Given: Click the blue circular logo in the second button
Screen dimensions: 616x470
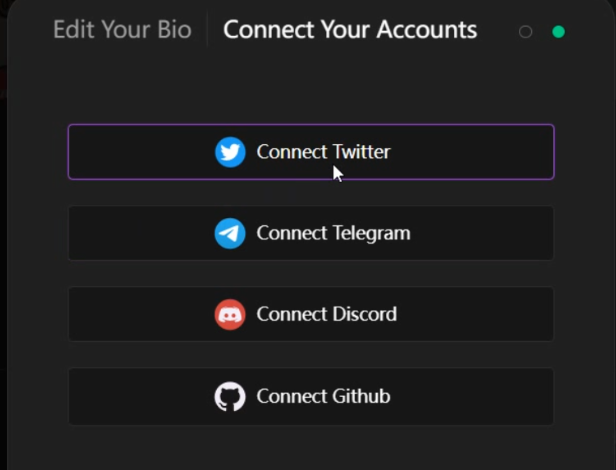Looking at the screenshot, I should (x=230, y=234).
